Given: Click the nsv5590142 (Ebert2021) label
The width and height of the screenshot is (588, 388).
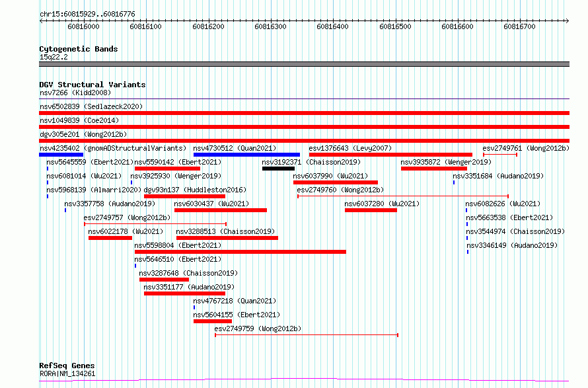Looking at the screenshot, I should pos(178,162).
